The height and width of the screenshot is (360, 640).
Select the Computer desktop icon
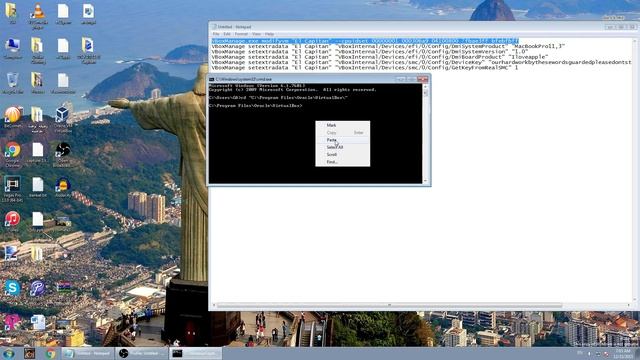[x=12, y=49]
